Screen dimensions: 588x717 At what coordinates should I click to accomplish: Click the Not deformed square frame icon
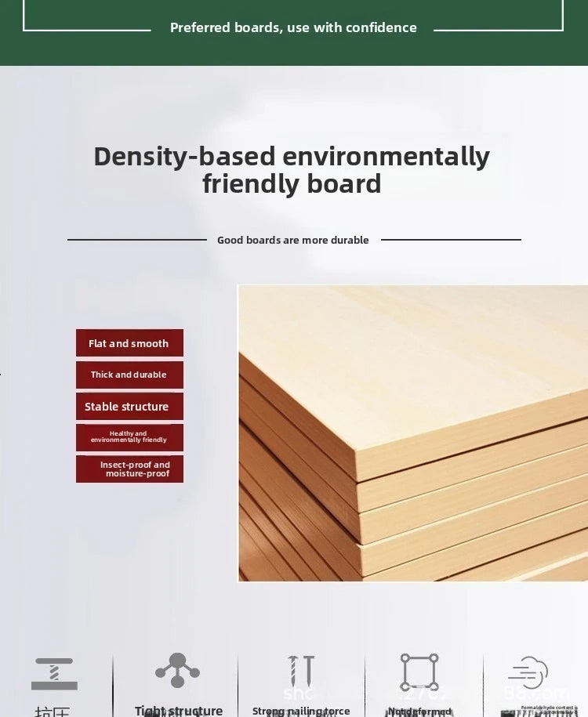tap(419, 672)
